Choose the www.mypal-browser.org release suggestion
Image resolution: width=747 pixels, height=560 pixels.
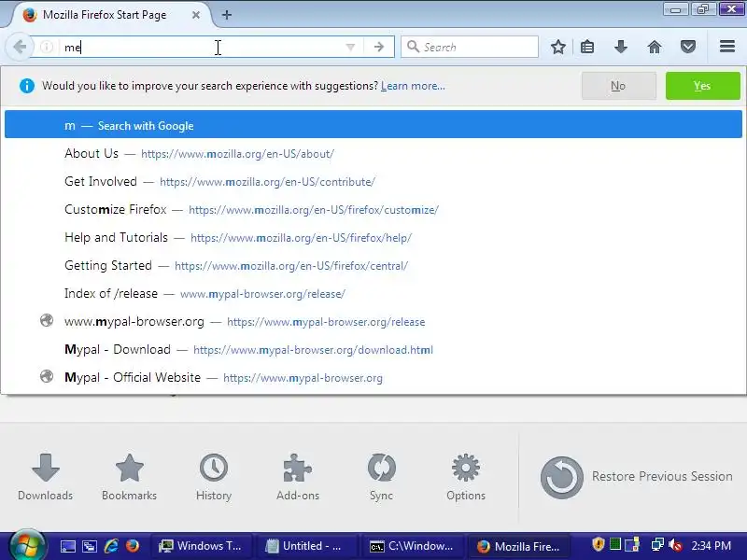click(373, 322)
